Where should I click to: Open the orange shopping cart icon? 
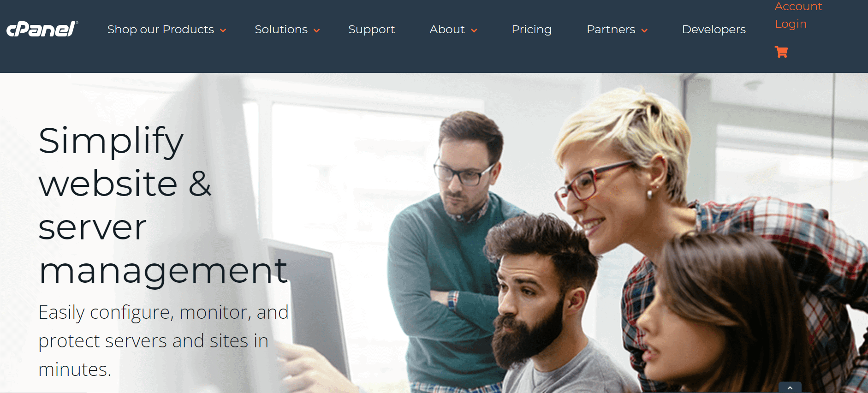781,52
